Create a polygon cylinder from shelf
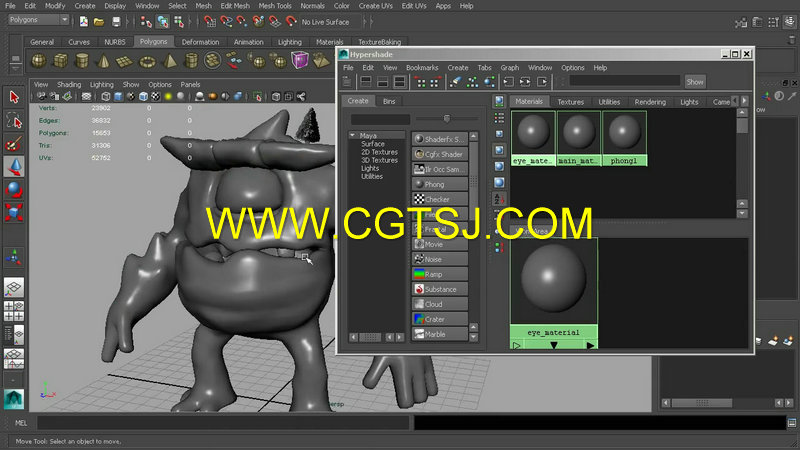This screenshot has height=450, width=800. click(82, 61)
